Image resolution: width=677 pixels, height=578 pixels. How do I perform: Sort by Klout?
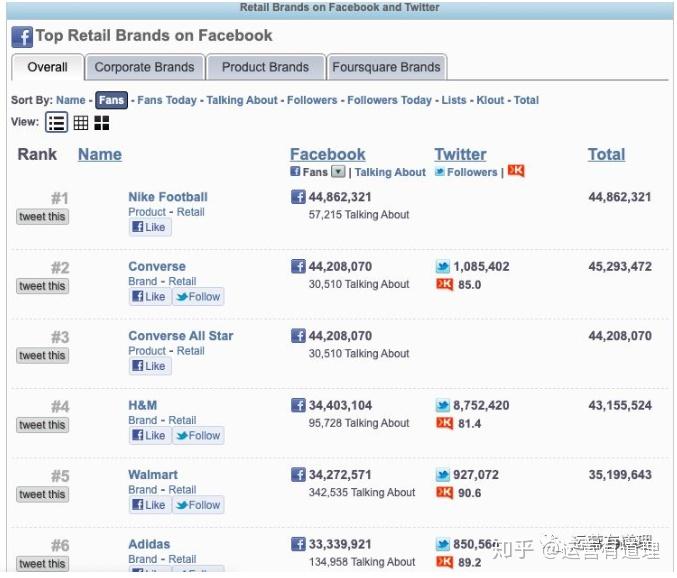490,100
